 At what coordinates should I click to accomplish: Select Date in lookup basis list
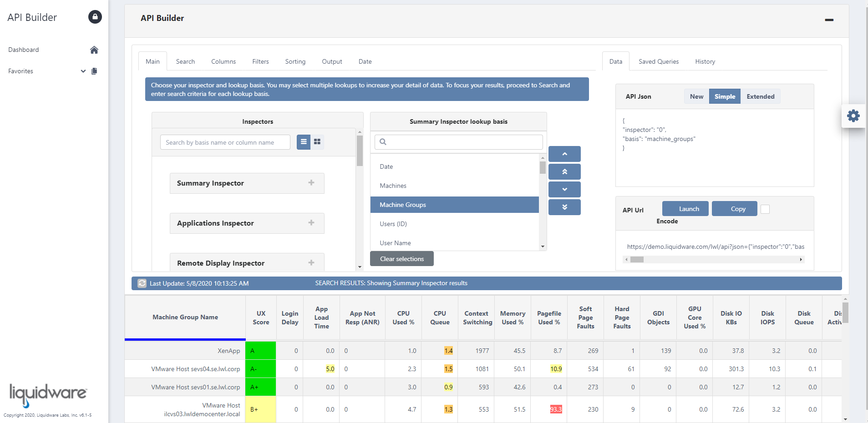click(x=455, y=166)
